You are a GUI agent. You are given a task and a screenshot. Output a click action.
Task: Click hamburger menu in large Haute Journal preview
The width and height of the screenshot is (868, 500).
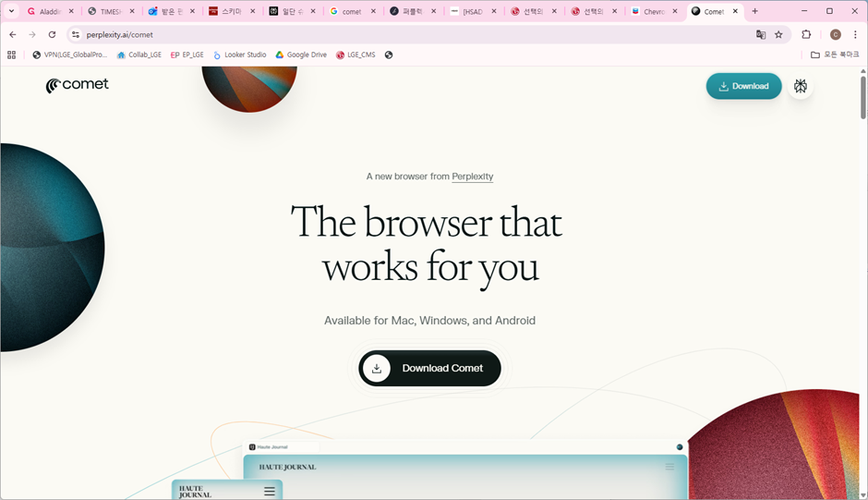(x=669, y=468)
